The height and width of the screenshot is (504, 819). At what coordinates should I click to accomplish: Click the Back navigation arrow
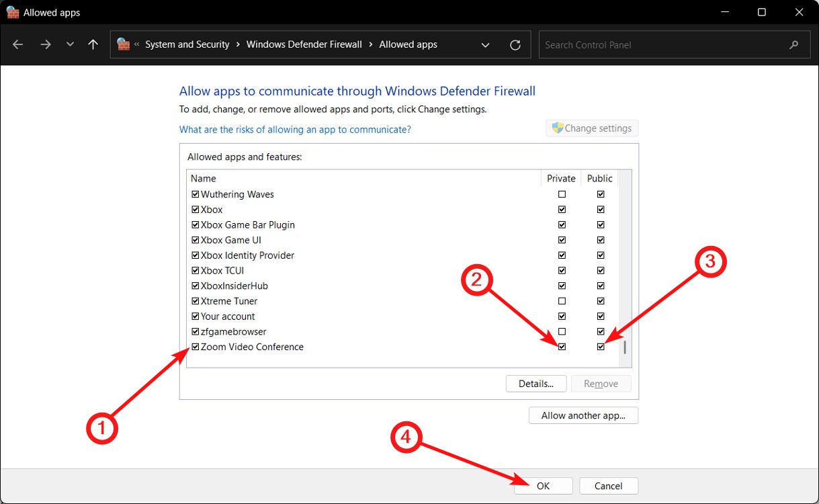[x=18, y=45]
